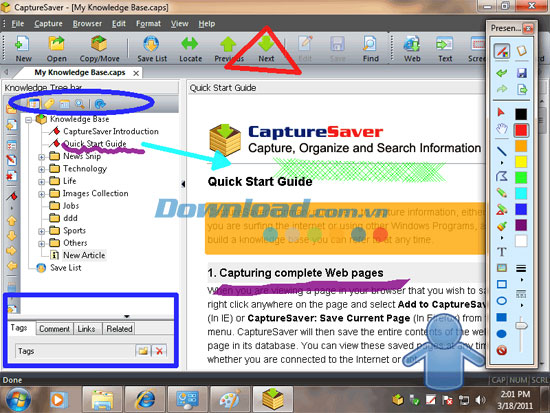This screenshot has width=550, height=413.
Task: Select the New Article tree item
Action: tap(84, 255)
